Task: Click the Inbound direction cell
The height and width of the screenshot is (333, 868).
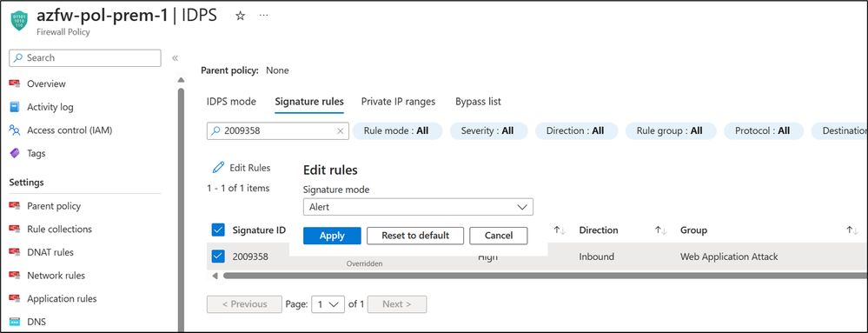Action: point(596,256)
